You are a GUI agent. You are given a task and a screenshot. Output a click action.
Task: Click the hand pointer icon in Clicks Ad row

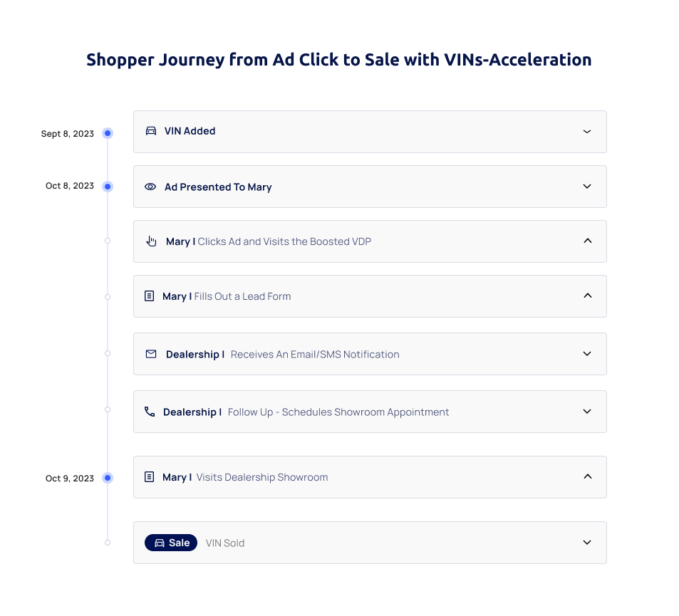(151, 241)
